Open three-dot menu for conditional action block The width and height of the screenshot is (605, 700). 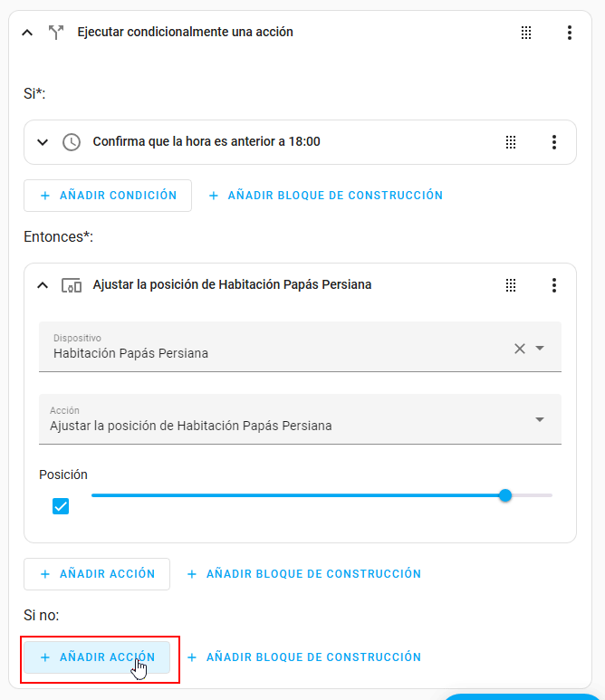(x=569, y=33)
